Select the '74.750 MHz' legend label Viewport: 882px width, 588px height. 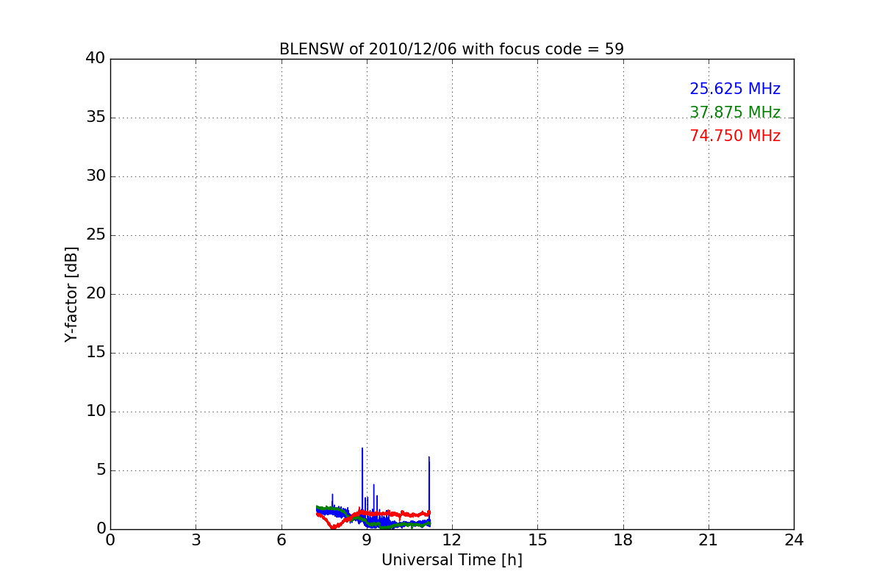(x=735, y=136)
